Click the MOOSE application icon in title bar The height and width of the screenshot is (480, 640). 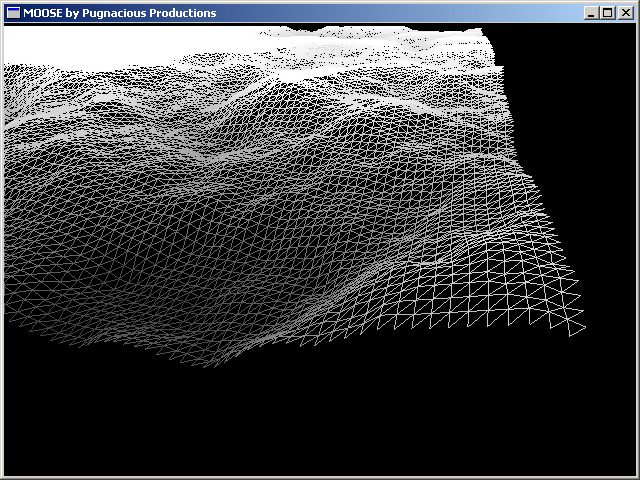point(13,13)
